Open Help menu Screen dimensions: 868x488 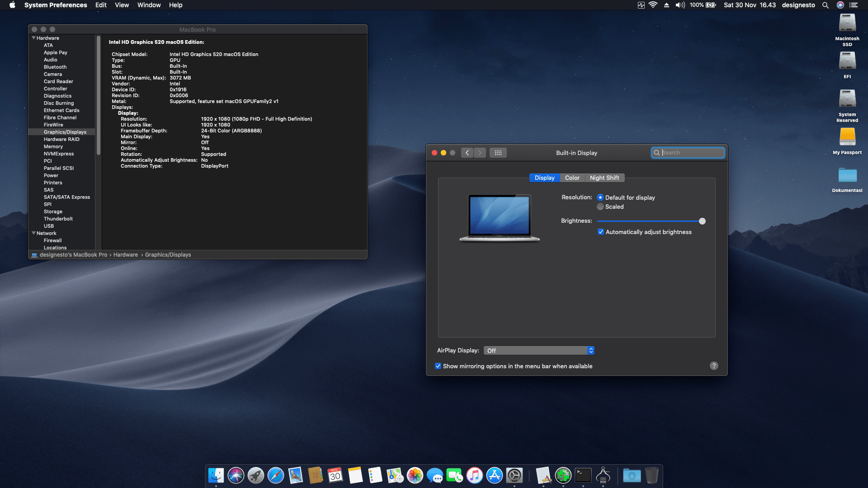(x=175, y=5)
